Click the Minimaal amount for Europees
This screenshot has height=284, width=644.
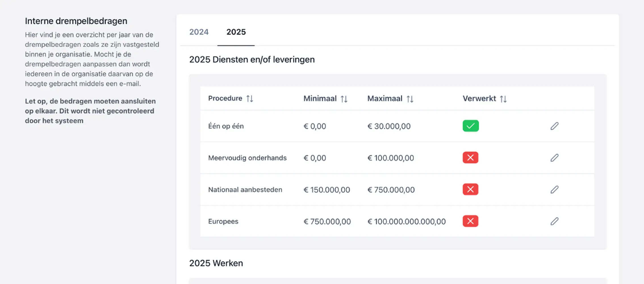point(327,221)
